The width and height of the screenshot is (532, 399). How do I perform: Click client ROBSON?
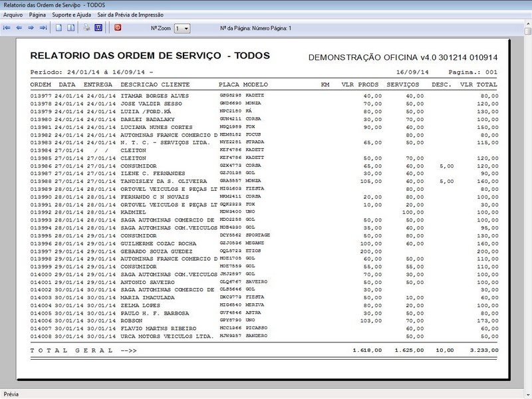tap(132, 321)
